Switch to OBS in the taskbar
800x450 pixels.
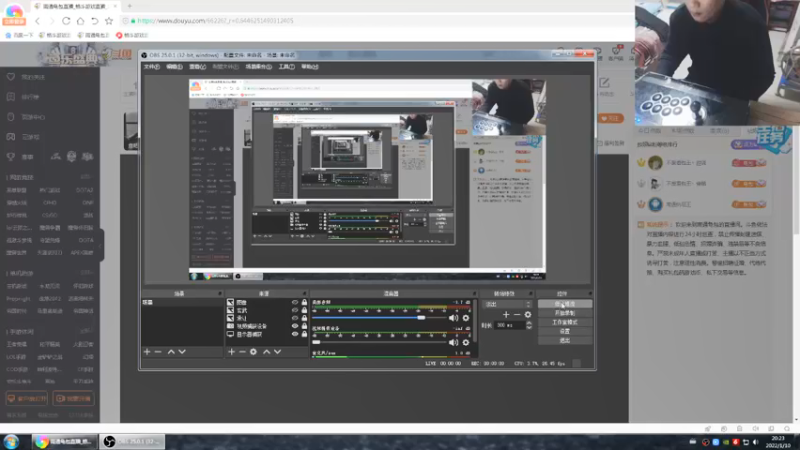point(133,441)
